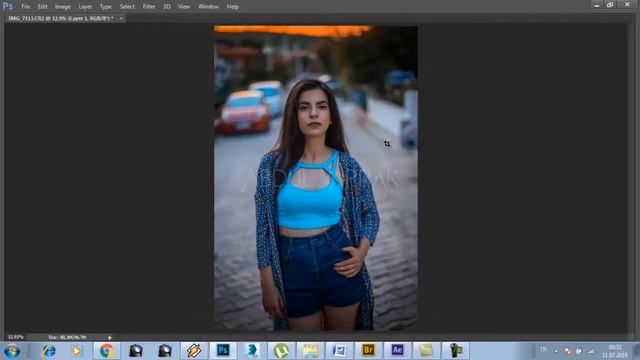Image resolution: width=640 pixels, height=360 pixels.
Task: Close the IMG_7113.CR2 document tab
Action: 121,18
